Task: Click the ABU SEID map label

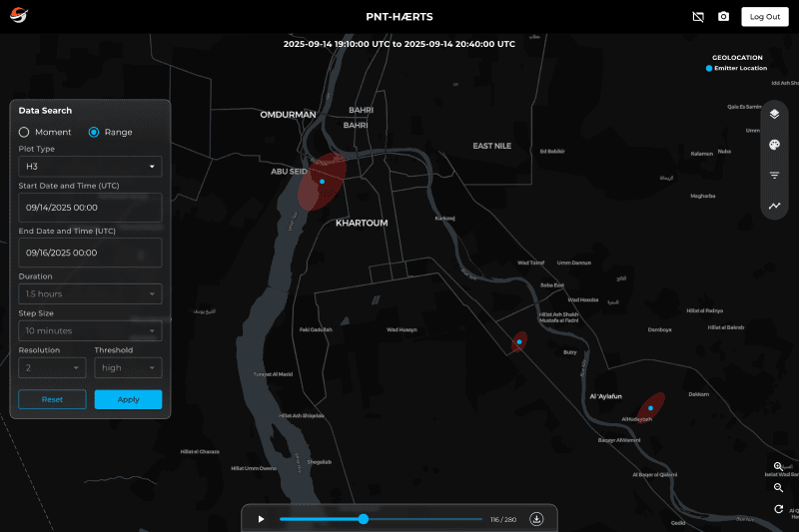Action: [289, 172]
